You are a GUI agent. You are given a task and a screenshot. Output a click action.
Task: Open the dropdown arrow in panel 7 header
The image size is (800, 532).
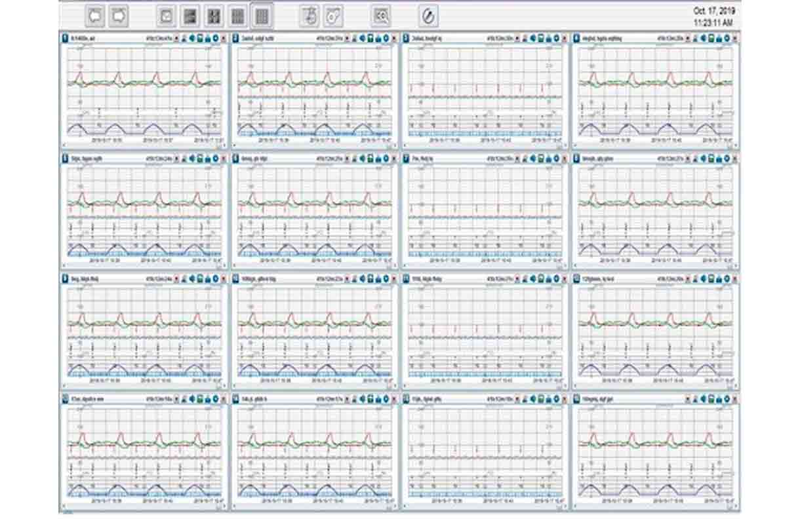click(518, 158)
